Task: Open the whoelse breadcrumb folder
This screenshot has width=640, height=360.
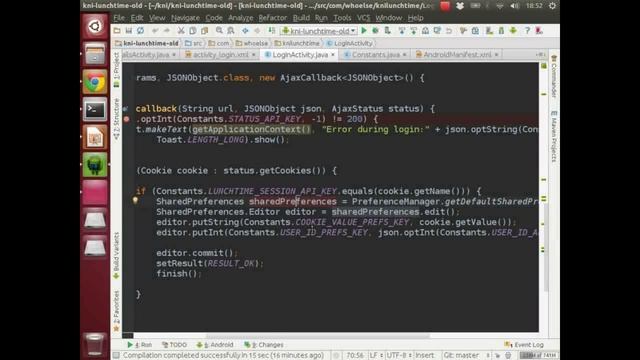Action: (251, 43)
